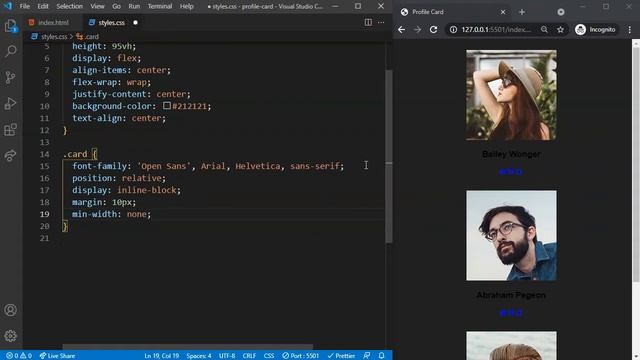Select CSS language mode in status bar
Screen dimensions: 640x360
coord(269,356)
